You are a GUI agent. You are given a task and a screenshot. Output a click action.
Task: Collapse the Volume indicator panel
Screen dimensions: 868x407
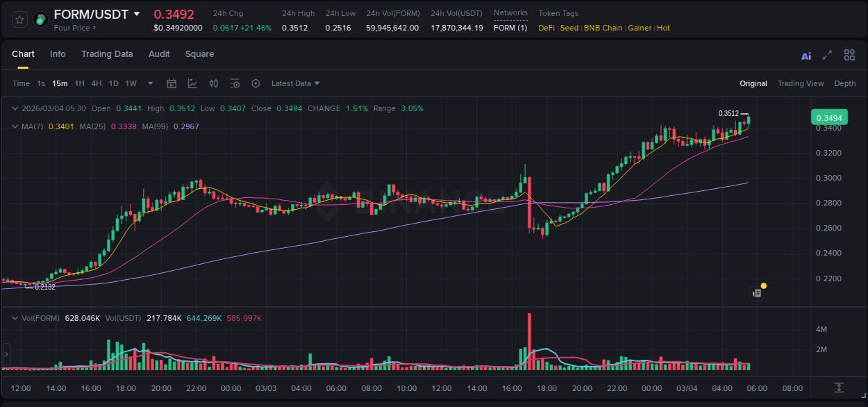click(x=15, y=317)
